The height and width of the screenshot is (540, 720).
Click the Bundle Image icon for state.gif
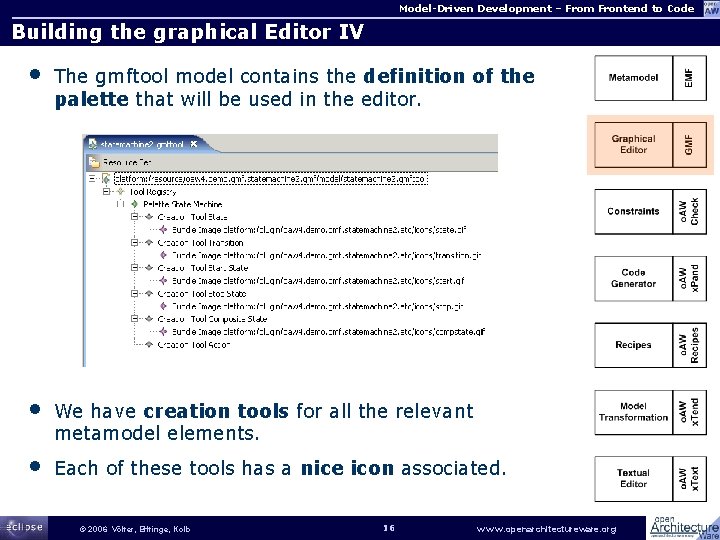click(x=163, y=229)
